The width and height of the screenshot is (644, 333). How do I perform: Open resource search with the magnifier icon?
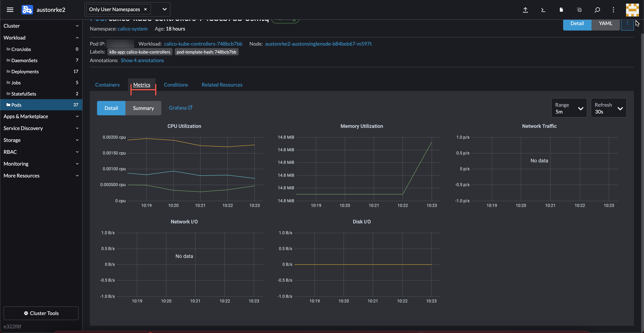point(597,10)
